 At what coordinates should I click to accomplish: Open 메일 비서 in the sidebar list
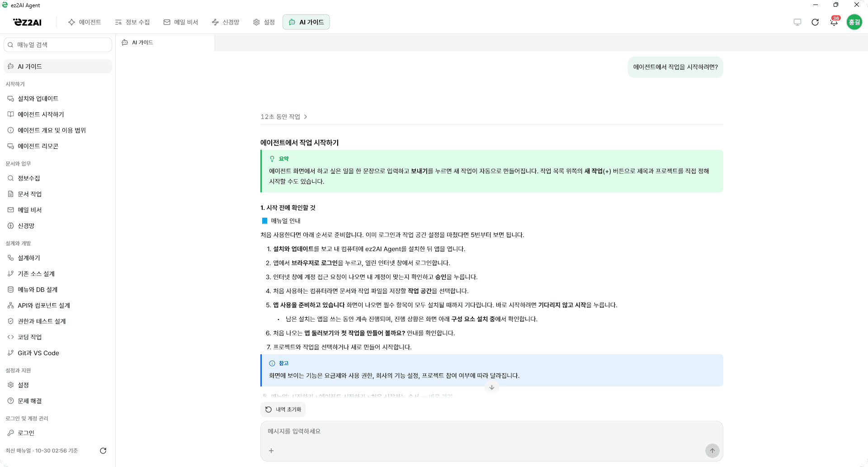point(58,210)
